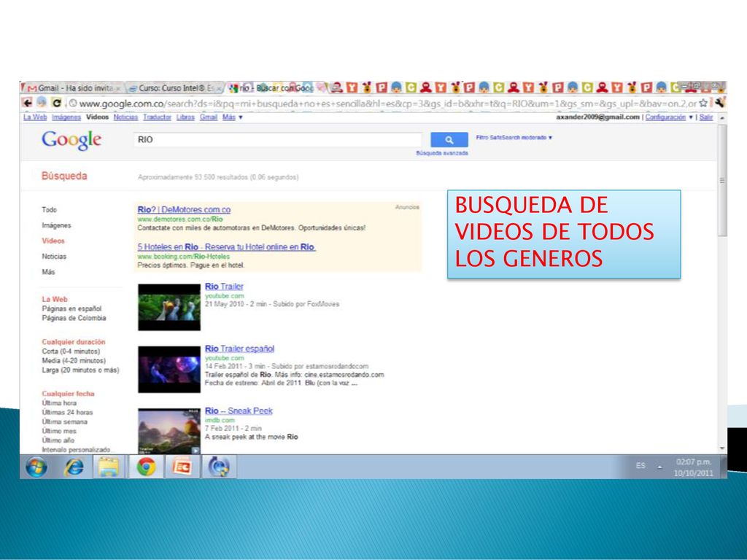Go back with the browser back arrow

coord(27,103)
